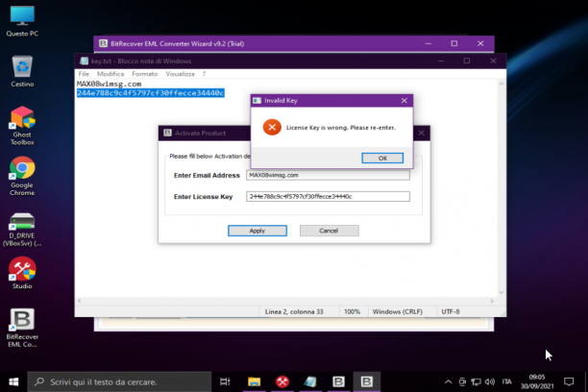Click Notepad vertical scrollbar down arrow
The image size is (588, 392).
click(x=502, y=292)
